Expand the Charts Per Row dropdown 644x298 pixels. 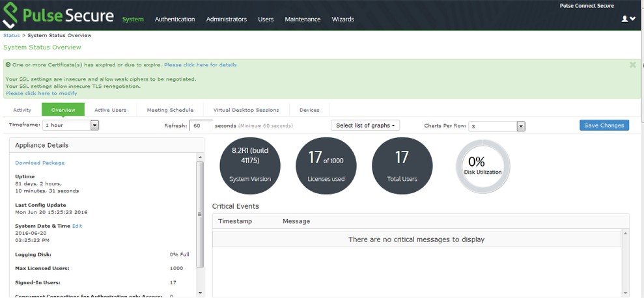pos(520,126)
